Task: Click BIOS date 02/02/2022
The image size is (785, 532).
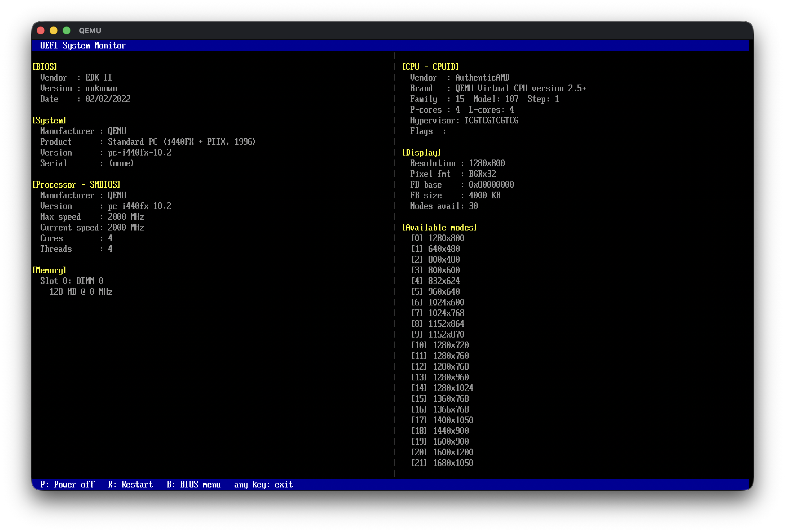Action: pyautogui.click(x=108, y=99)
